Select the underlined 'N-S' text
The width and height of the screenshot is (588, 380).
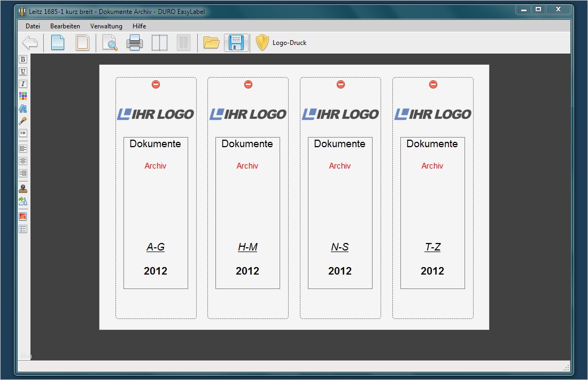coord(340,247)
